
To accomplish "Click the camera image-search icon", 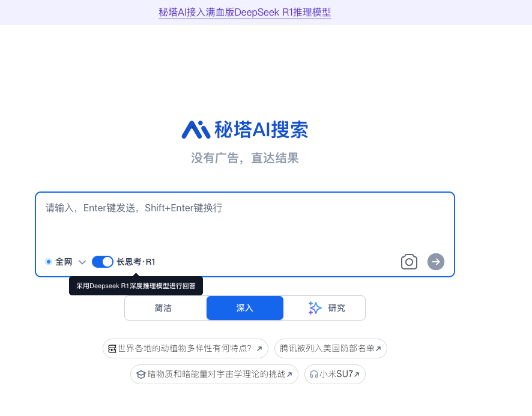I will [409, 262].
